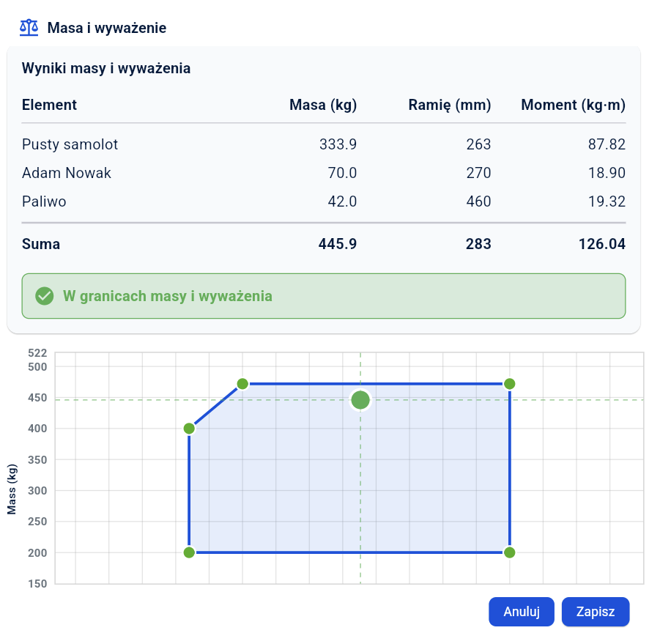Click the bottom-left envelope vertex at 200 kg

(x=189, y=552)
